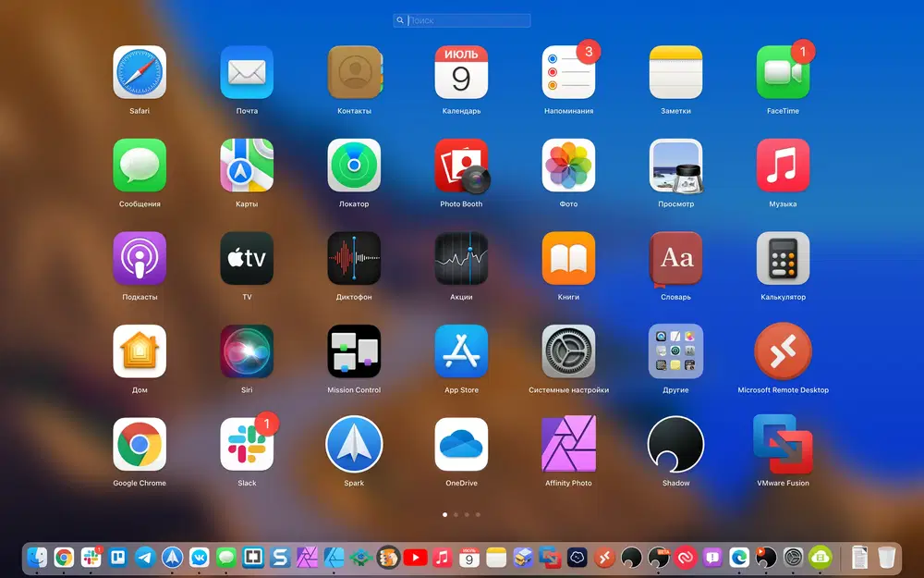Open green Messages icon in the Dock
Screen dimensions: 924x578
point(226,558)
